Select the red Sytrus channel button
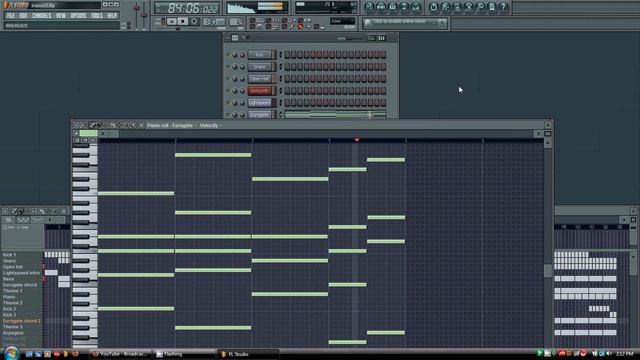The height and width of the screenshot is (360, 640). (x=260, y=91)
